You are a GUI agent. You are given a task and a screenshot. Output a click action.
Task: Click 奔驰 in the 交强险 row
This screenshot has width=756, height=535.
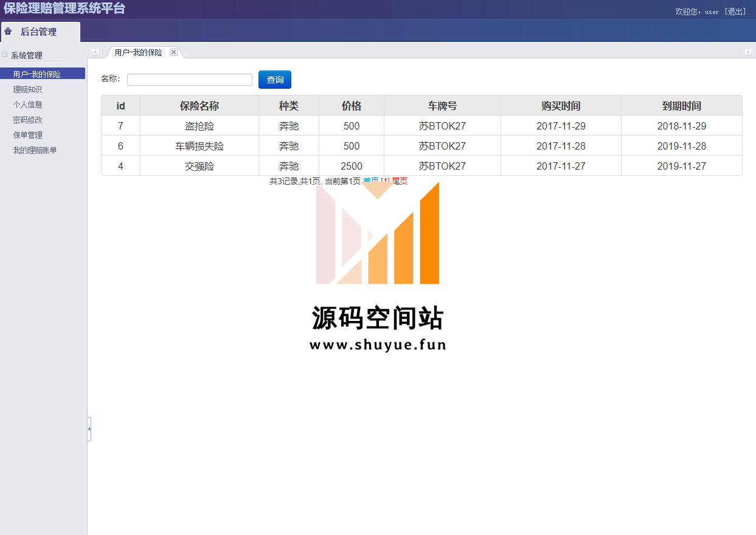coord(289,166)
